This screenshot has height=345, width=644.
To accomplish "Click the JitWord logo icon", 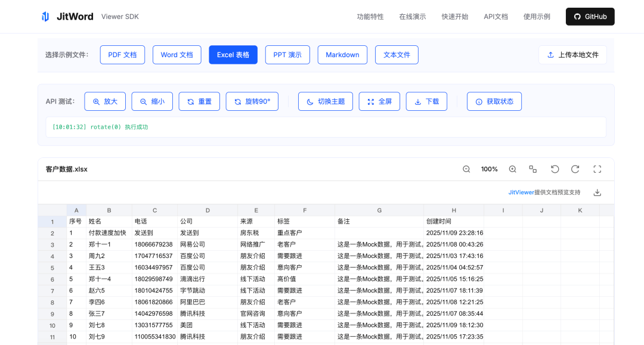I will 45,17.
